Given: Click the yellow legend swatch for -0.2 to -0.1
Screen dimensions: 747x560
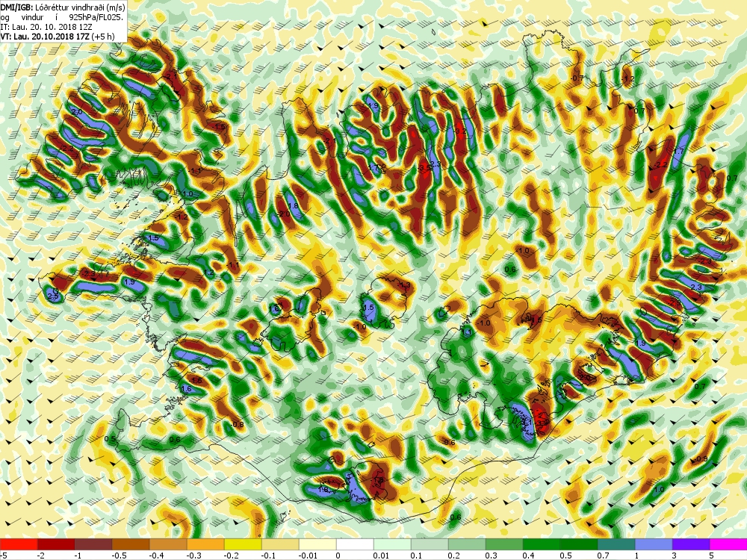Looking at the screenshot, I should coord(243,544).
